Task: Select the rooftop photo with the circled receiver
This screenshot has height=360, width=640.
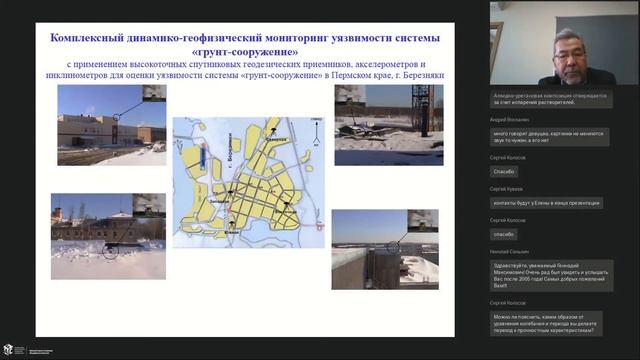Action: pos(385,249)
